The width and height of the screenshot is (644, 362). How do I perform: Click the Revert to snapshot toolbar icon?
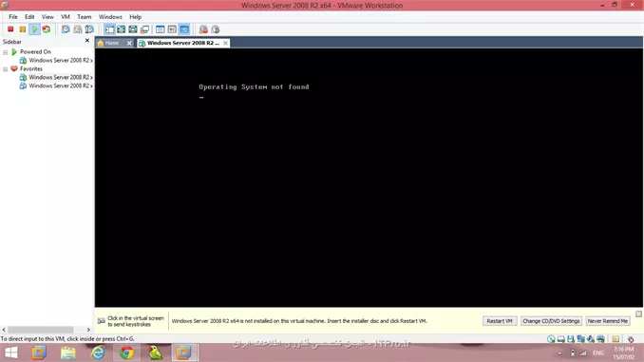tap(77, 29)
